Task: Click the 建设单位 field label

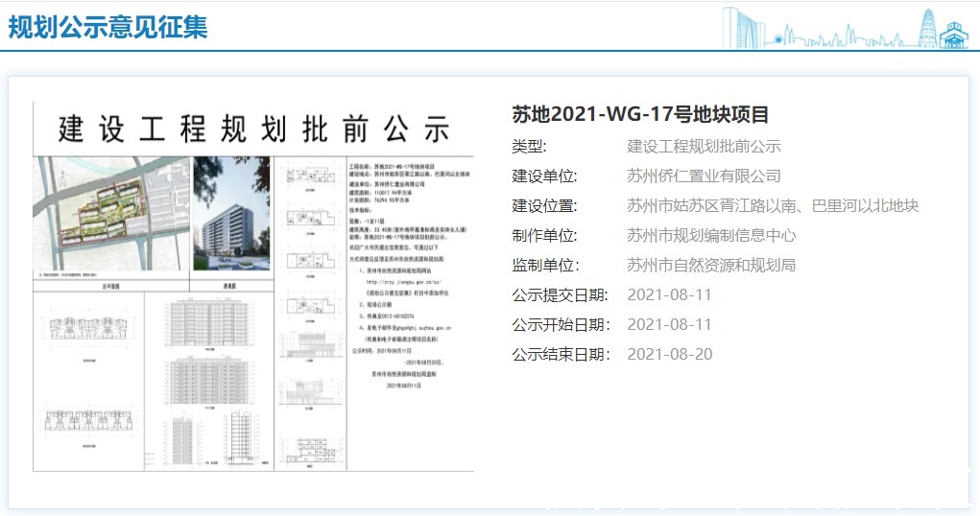Action: click(x=544, y=176)
